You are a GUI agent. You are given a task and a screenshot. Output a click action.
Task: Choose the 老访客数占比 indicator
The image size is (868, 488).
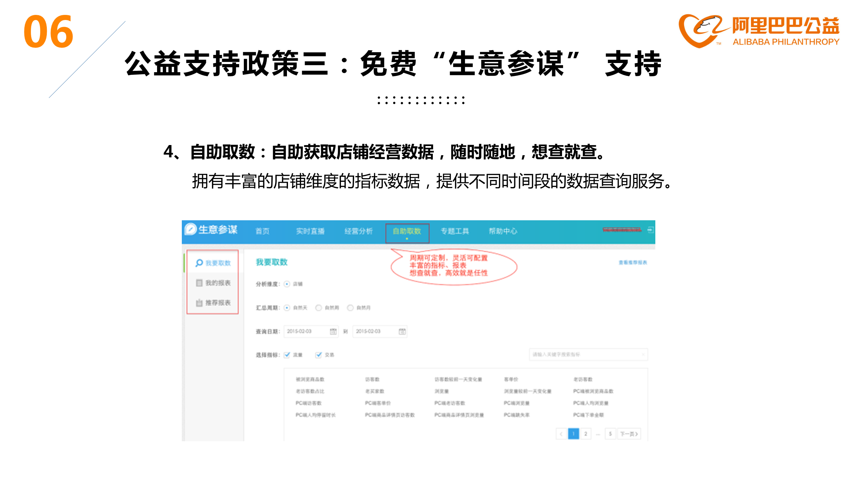[x=310, y=391]
